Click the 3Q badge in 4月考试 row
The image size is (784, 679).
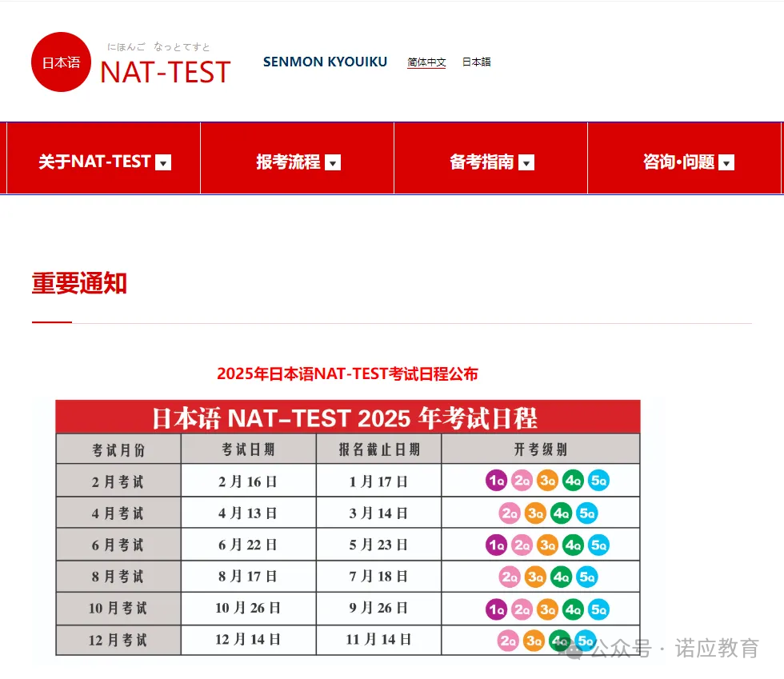pos(535,513)
